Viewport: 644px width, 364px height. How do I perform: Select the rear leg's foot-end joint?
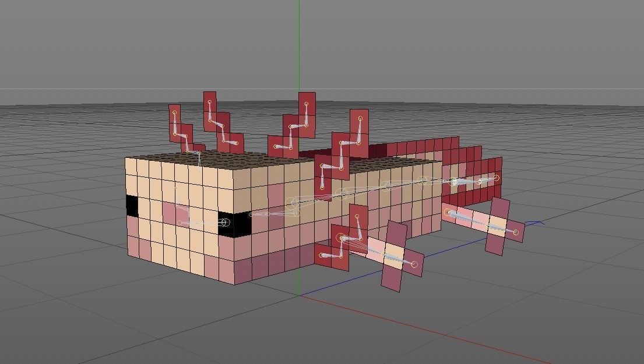click(x=516, y=232)
